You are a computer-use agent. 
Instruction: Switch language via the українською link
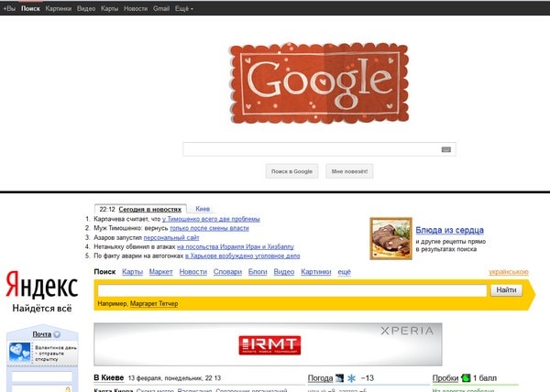[509, 272]
